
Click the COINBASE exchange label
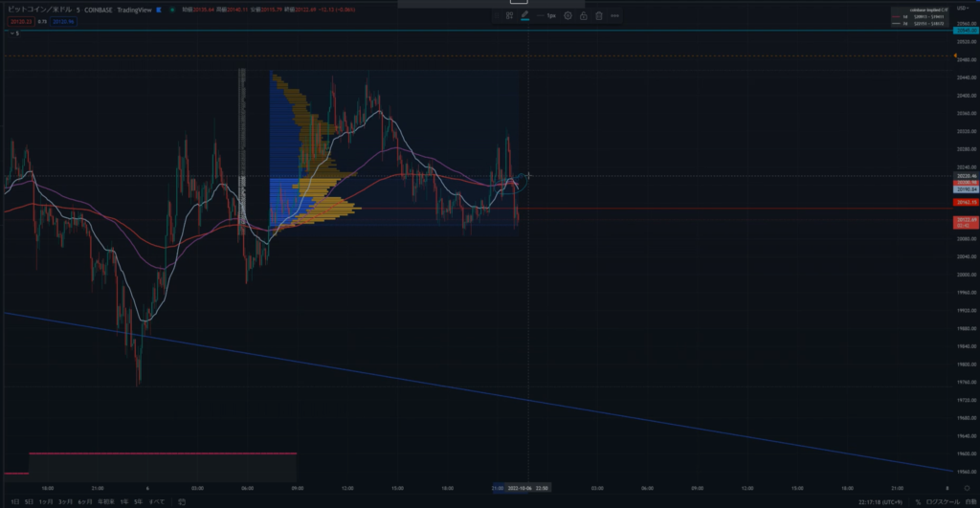pyautogui.click(x=99, y=10)
